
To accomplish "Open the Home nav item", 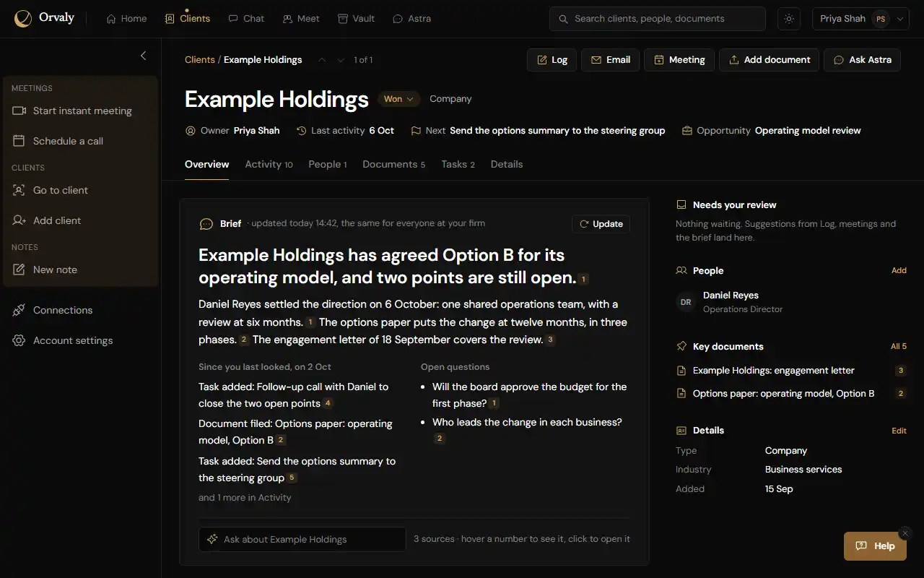I will [126, 19].
